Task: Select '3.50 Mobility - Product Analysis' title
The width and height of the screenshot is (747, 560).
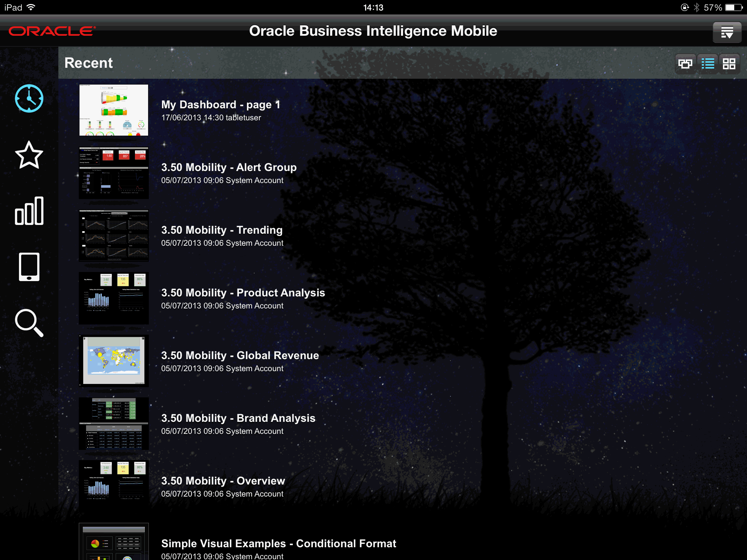Action: point(243,293)
